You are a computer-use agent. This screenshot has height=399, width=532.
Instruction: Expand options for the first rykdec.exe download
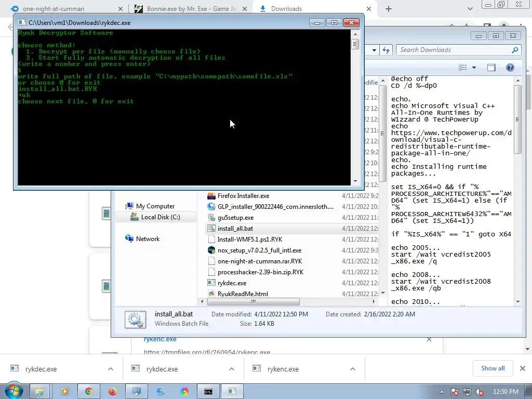pos(111,369)
